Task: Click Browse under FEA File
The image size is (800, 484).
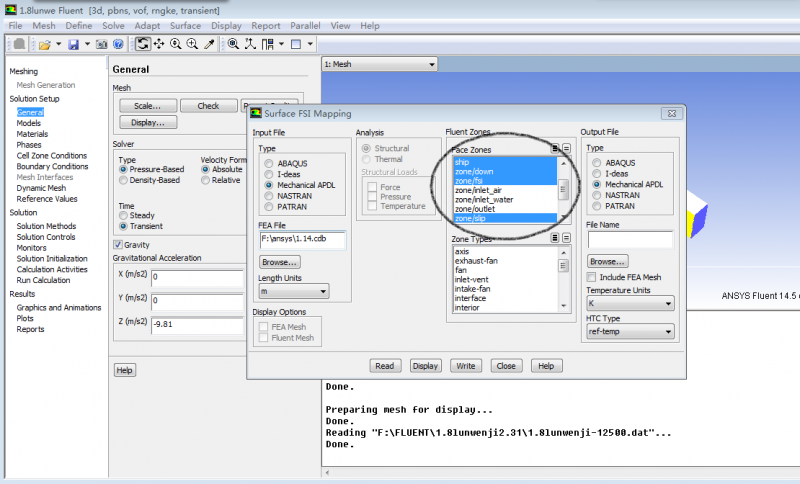Action: [x=279, y=262]
